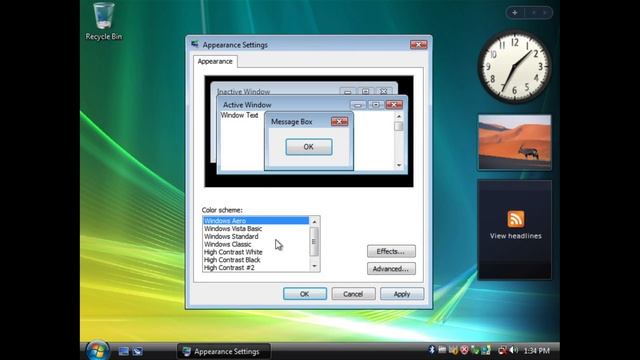
Task: Click OK at bottom of Appearance Settings
Action: pyautogui.click(x=305, y=294)
